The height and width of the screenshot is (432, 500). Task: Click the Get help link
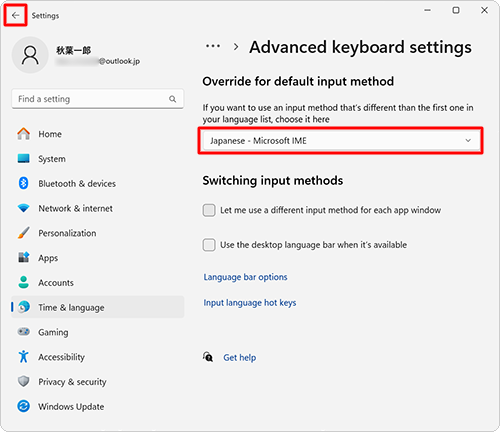pyautogui.click(x=240, y=358)
